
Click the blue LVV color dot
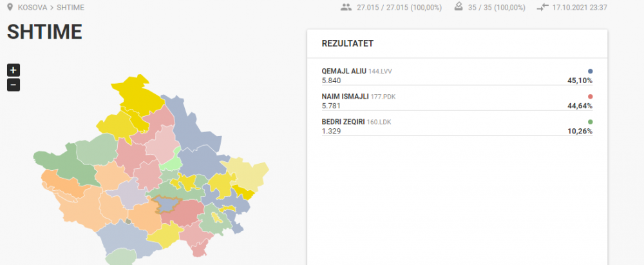point(590,71)
